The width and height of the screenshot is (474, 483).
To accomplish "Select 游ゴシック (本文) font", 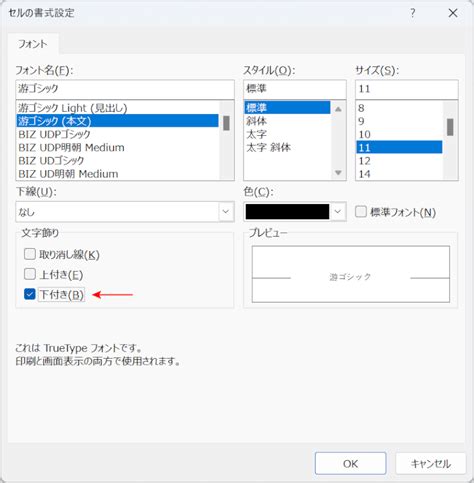I will click(118, 121).
